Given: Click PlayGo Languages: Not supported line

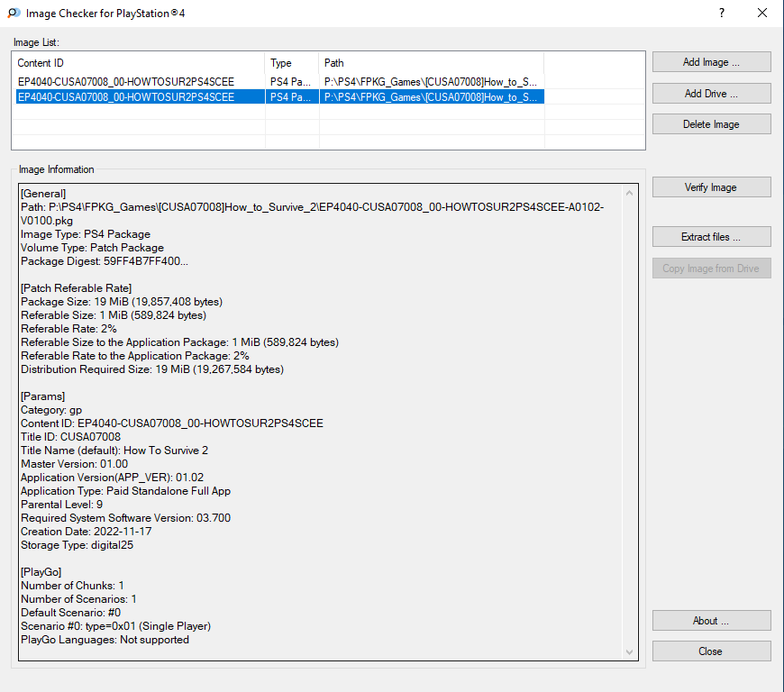Looking at the screenshot, I should (x=105, y=639).
